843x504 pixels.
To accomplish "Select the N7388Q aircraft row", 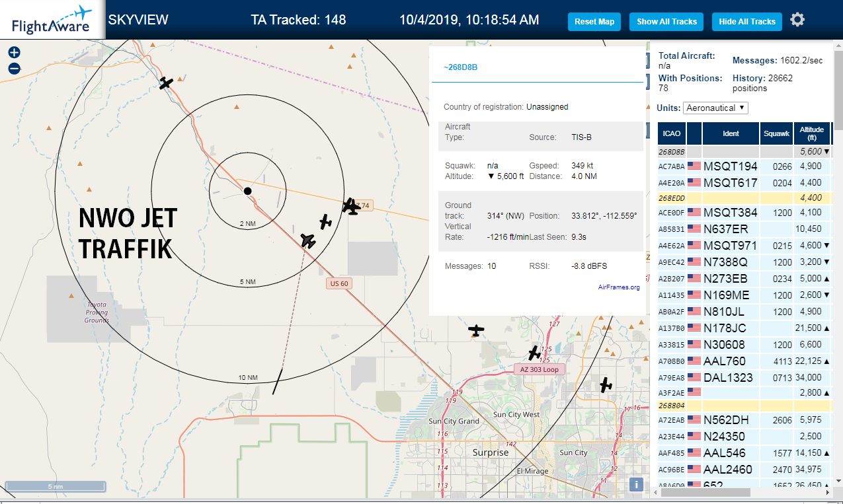I will (x=744, y=262).
